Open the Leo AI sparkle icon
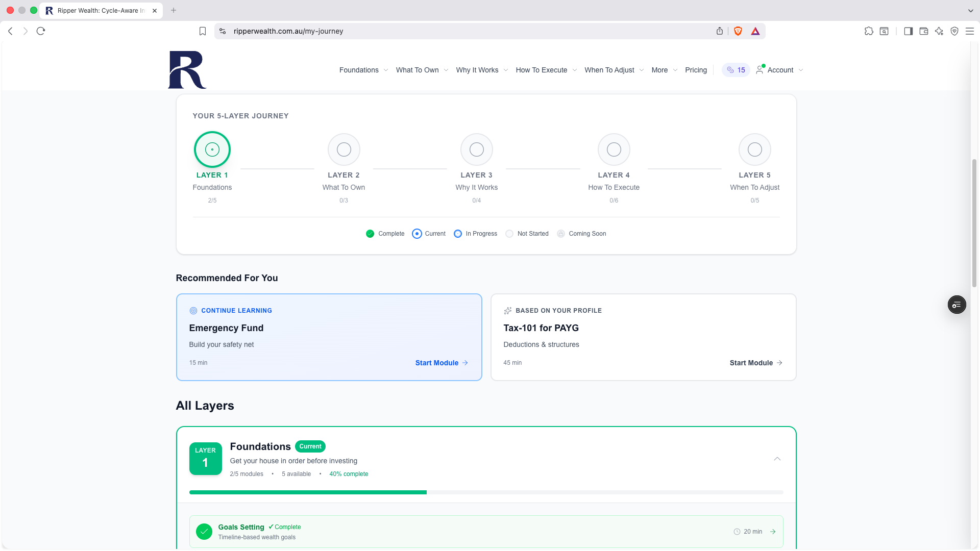This screenshot has height=551, width=980. [x=939, y=31]
